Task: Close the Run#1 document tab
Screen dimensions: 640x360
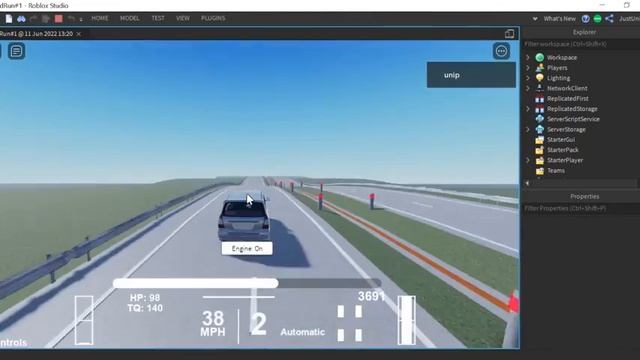Action: pos(79,34)
